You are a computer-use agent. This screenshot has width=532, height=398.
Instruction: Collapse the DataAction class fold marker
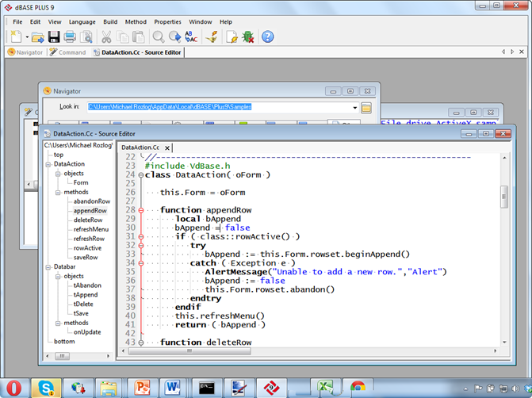pyautogui.click(x=140, y=175)
